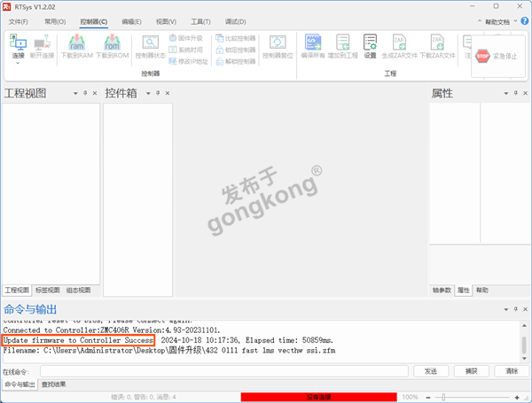Open the 属性 panel options dropdown

pyautogui.click(x=506, y=93)
